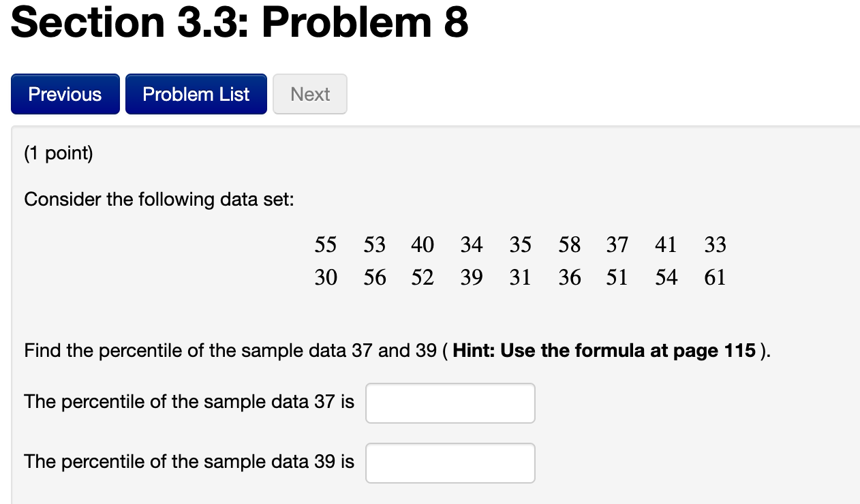Click data value 37 in the table

pyautogui.click(x=617, y=244)
